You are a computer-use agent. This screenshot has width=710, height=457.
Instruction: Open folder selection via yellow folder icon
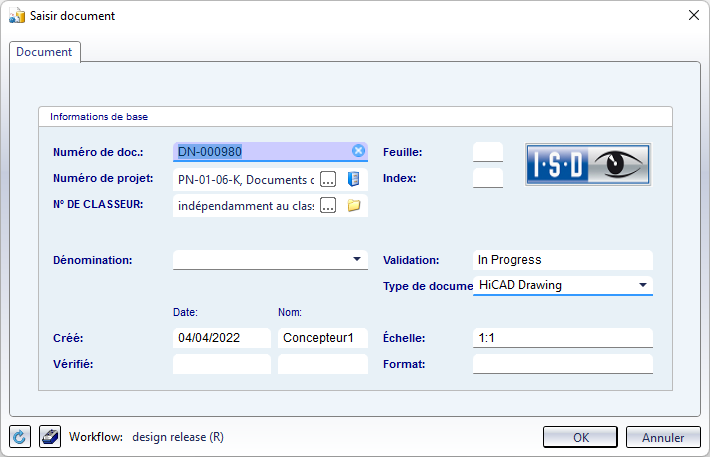[x=354, y=206]
